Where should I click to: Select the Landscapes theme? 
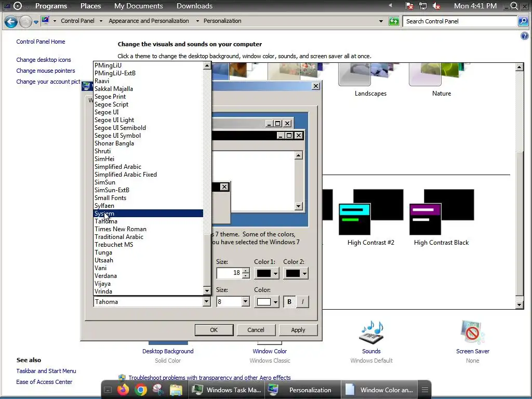[x=370, y=79]
